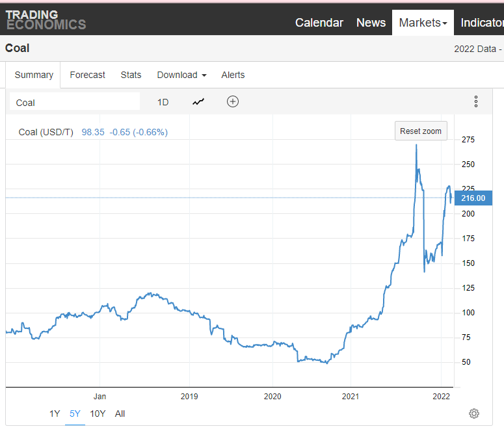The image size is (504, 435).
Task: Click the Coal symbol search field
Action: [75, 102]
